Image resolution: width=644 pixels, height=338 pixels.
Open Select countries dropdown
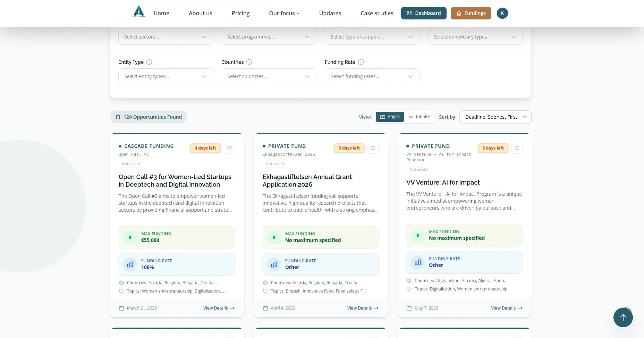269,76
